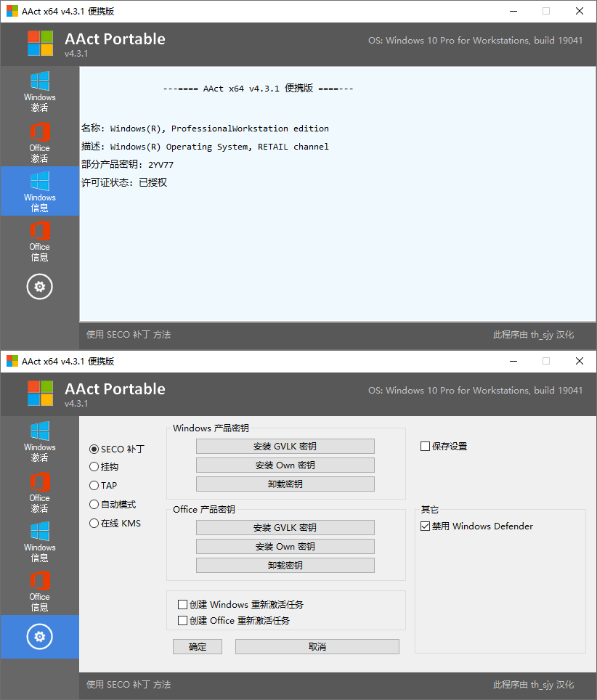Click the 名称 ProfessionalWorkstation edition line

(x=205, y=128)
